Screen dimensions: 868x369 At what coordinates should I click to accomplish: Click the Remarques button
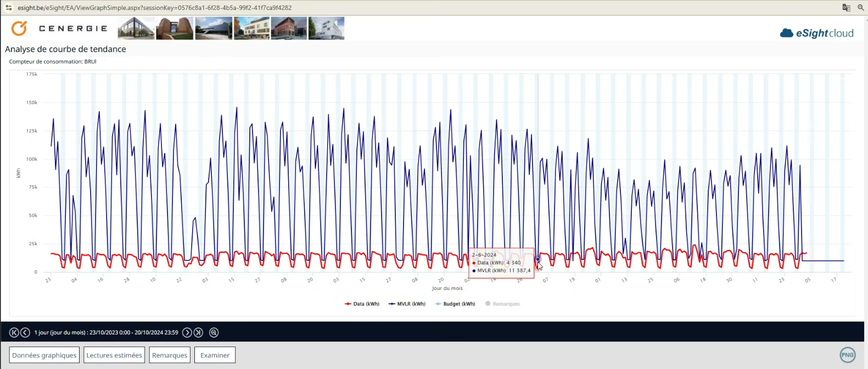170,355
